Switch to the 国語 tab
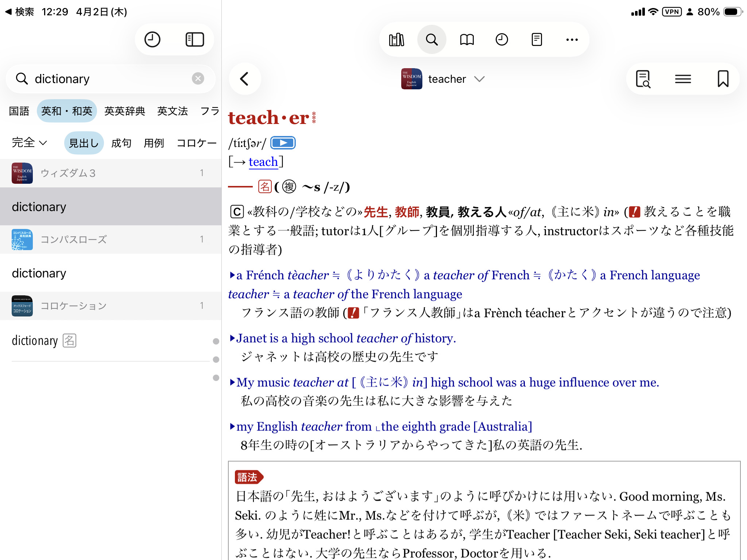The image size is (747, 560). (x=19, y=111)
